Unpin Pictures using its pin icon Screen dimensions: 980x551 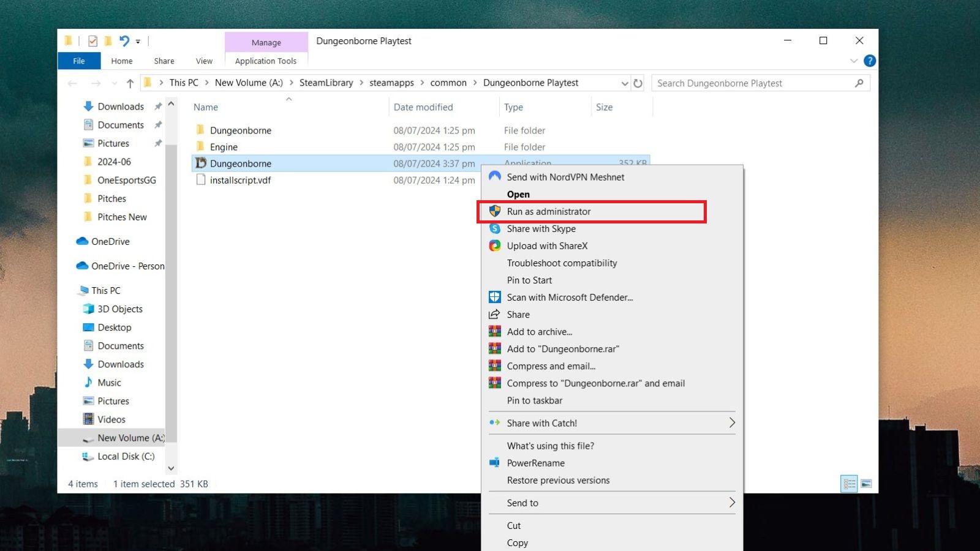[157, 143]
